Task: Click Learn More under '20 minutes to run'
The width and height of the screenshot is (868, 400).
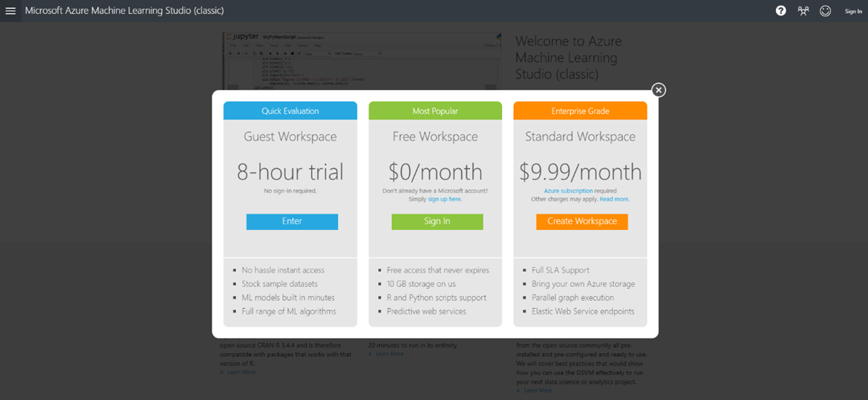Action: click(x=389, y=354)
